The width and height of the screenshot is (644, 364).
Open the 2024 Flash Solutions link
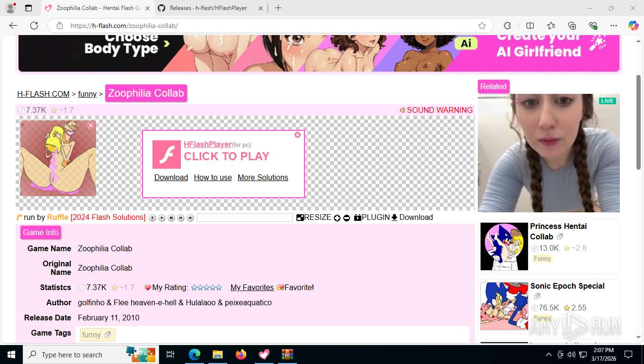tap(108, 217)
